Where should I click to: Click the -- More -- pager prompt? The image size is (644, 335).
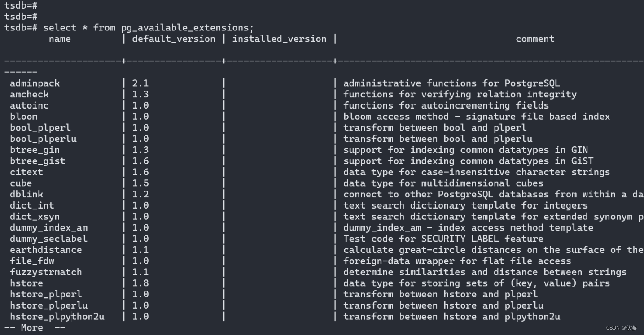coord(35,328)
